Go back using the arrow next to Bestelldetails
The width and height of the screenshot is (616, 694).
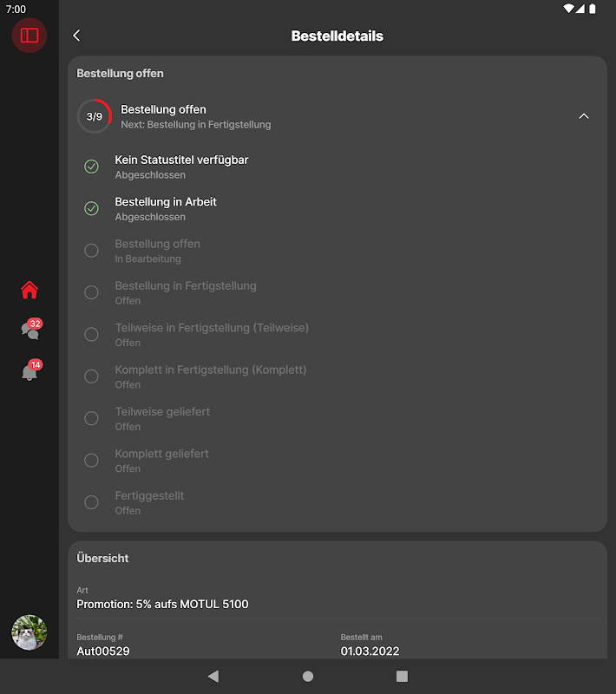click(76, 36)
